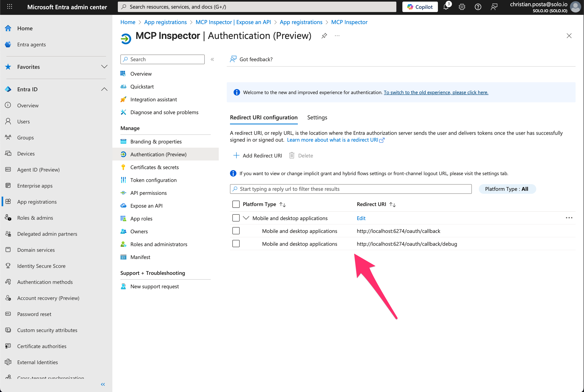Open Certificates & secrets menu item
The width and height of the screenshot is (584, 392).
pyautogui.click(x=154, y=167)
